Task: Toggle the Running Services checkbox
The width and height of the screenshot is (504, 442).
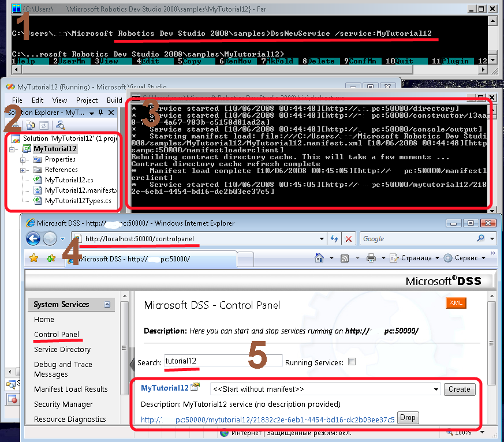Action: [352, 362]
